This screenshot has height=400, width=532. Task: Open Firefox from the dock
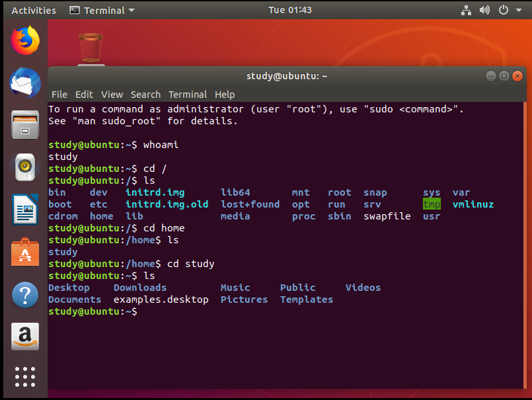click(24, 40)
